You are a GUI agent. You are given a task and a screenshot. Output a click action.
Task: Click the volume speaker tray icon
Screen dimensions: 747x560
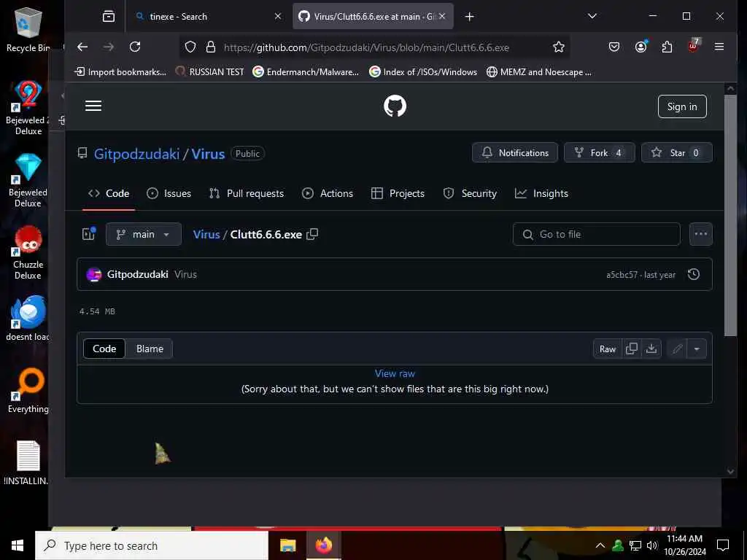652,545
